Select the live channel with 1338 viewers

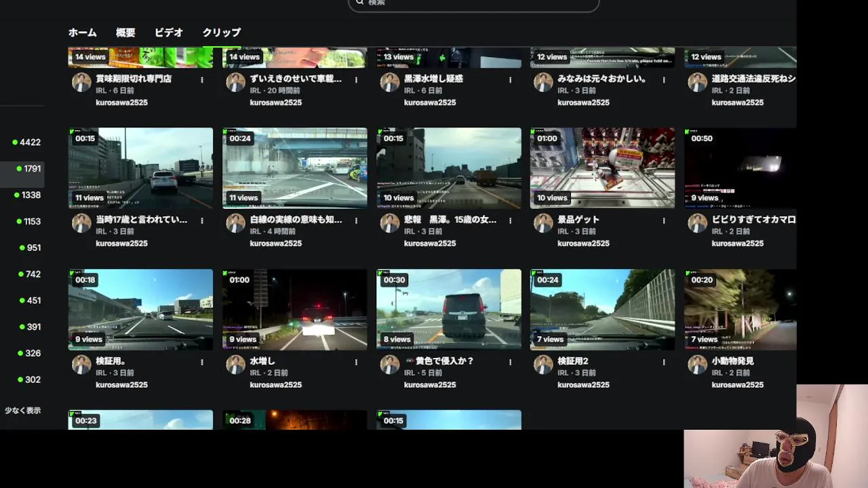click(26, 195)
